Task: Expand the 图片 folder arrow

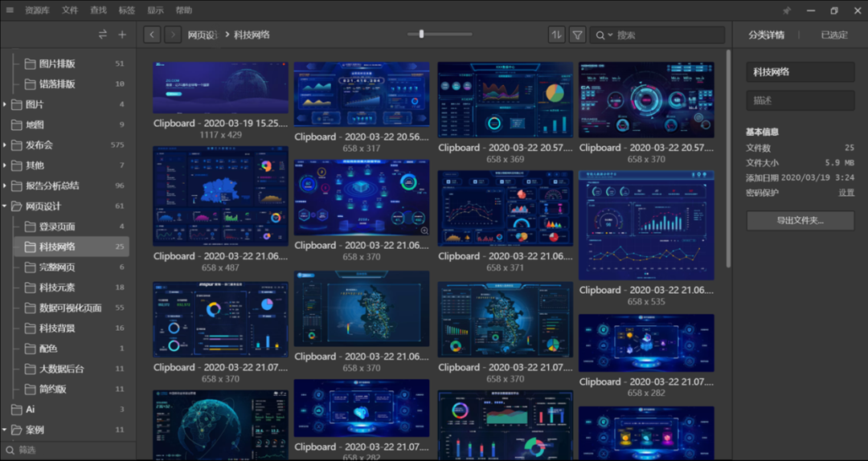Action: point(5,104)
